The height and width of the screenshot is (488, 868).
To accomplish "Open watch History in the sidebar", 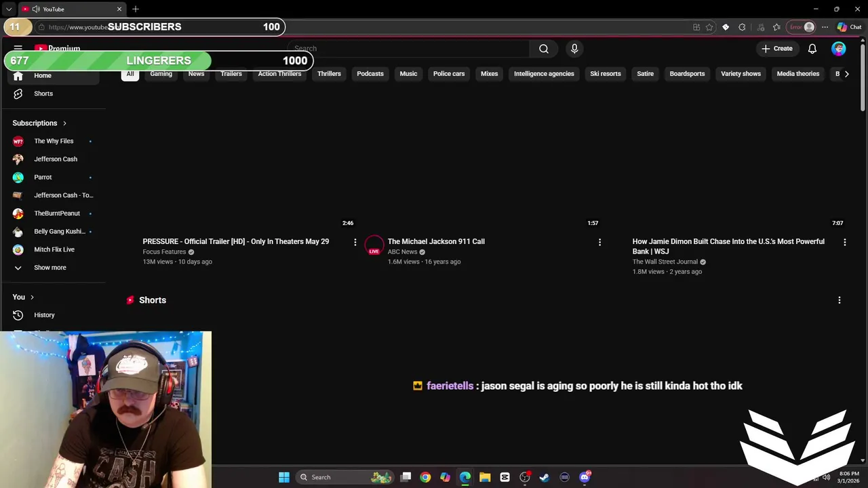I will tap(53, 315).
